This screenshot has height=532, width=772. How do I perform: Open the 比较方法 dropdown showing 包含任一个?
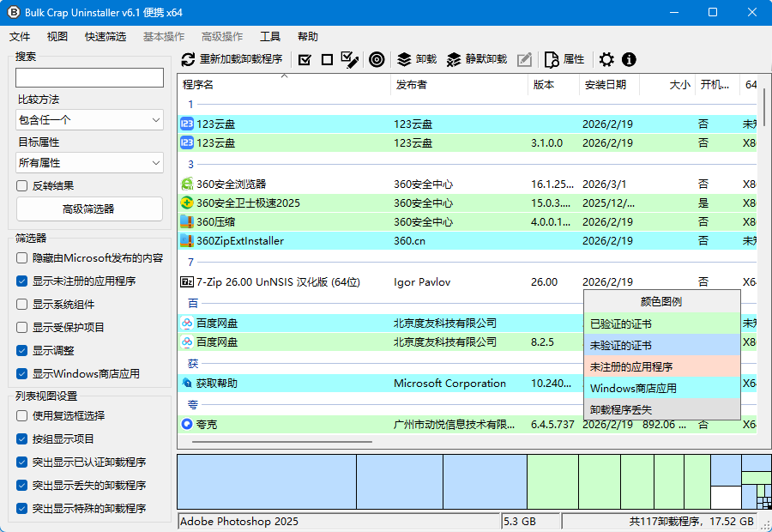89,120
